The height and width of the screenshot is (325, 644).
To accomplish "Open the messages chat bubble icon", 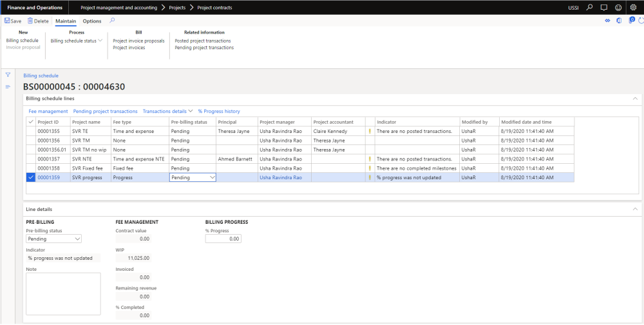I will (603, 7).
